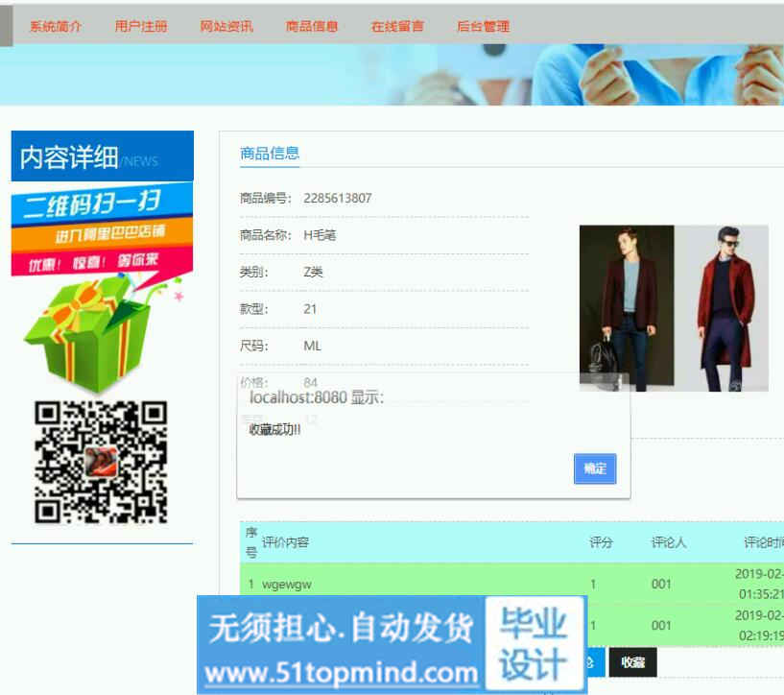Viewport: 784px width, 695px height.
Task: Click the review time 02:19:19
Action: 761,636
